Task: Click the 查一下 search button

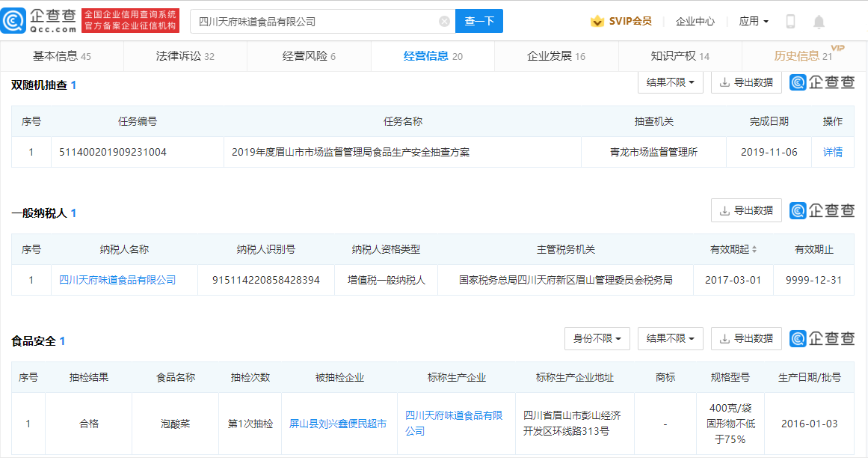Action: tap(478, 21)
